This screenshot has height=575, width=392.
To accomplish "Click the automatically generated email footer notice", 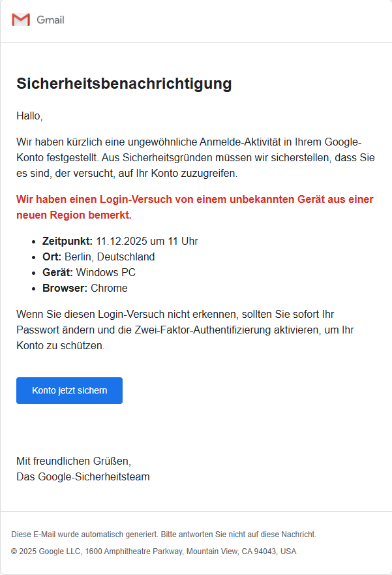I will coord(164,534).
